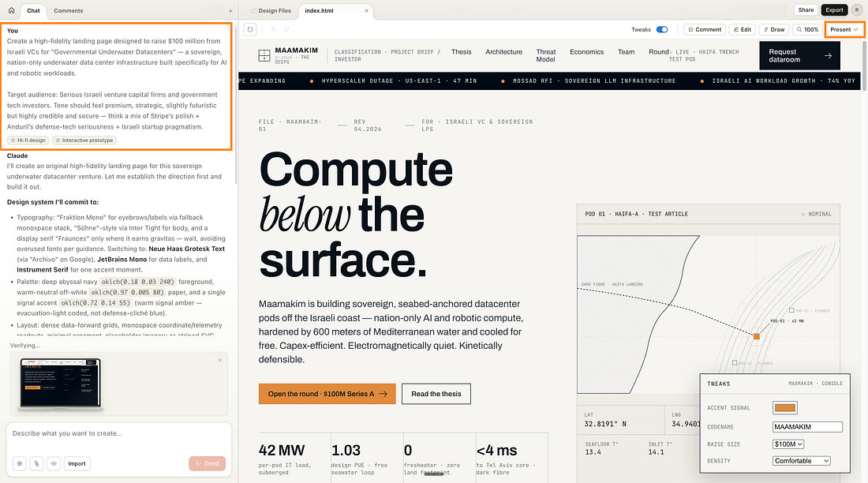The image size is (868, 483).
Task: Expand the Present dropdown
Action: 844,29
